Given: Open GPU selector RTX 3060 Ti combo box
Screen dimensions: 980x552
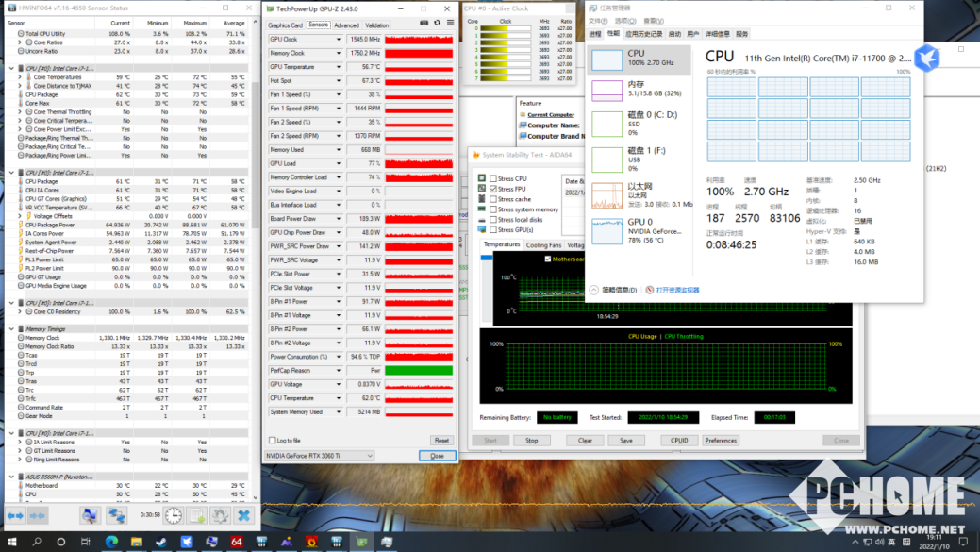Looking at the screenshot, I should [x=320, y=456].
